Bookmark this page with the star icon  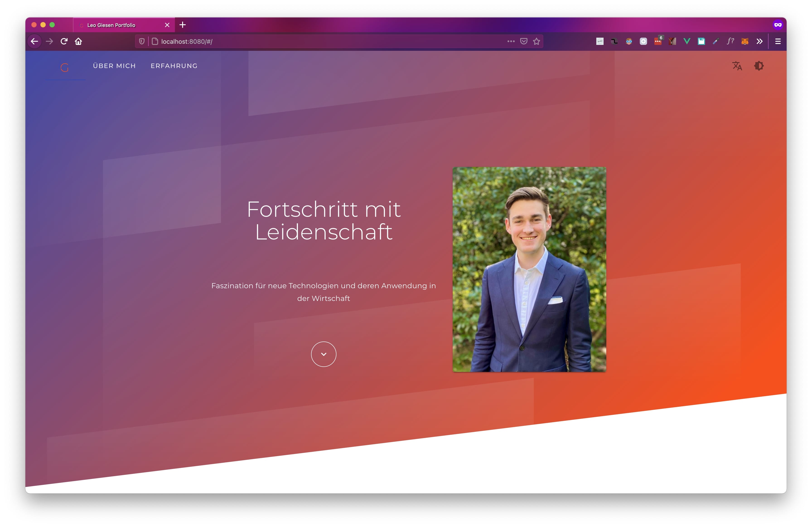click(x=536, y=41)
